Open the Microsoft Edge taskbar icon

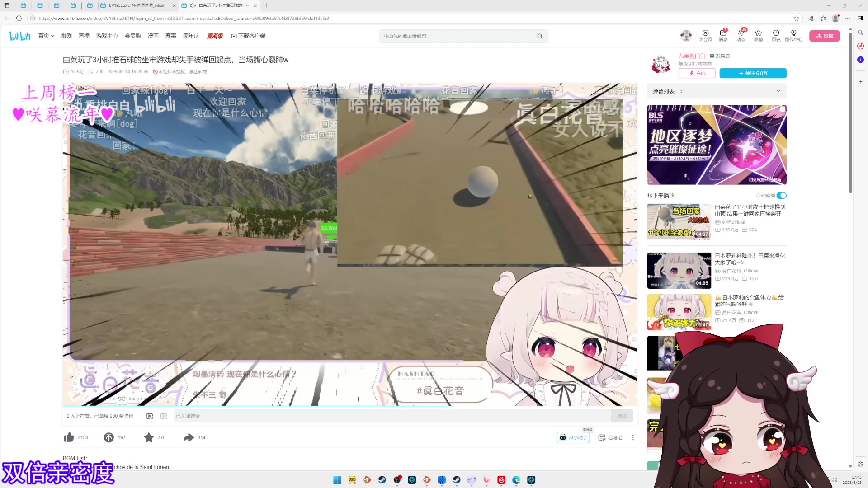(x=516, y=480)
